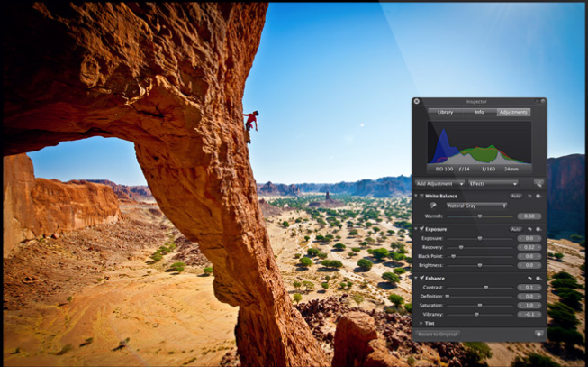The width and height of the screenshot is (588, 368).
Task: Toggle the White Balance adjustment checkbox
Action: [422, 196]
